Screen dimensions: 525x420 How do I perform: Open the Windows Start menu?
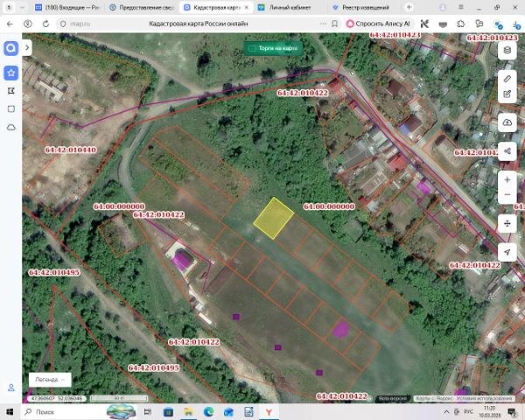[10, 411]
